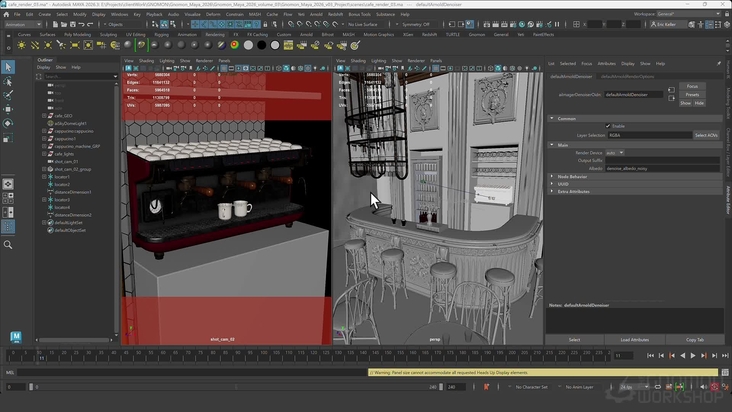The height and width of the screenshot is (412, 732).
Task: Select the arrow Select tool in the toolbox
Action: pyautogui.click(x=8, y=67)
